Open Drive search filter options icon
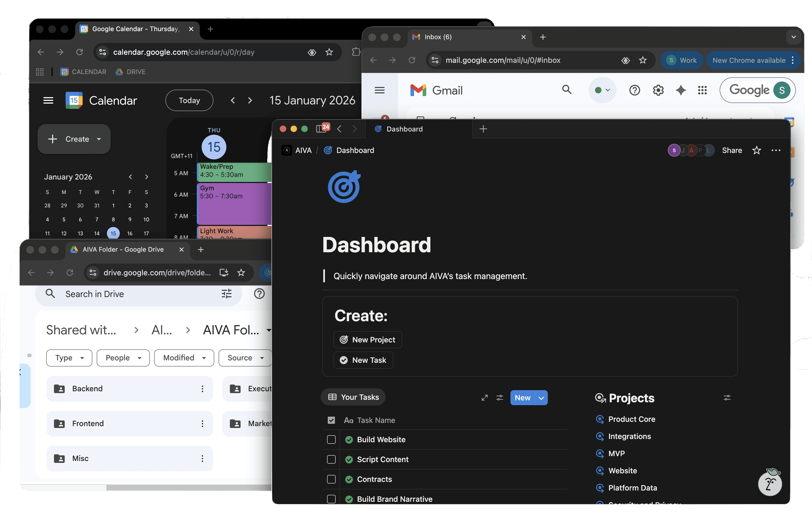This screenshot has width=812, height=527. pos(226,294)
